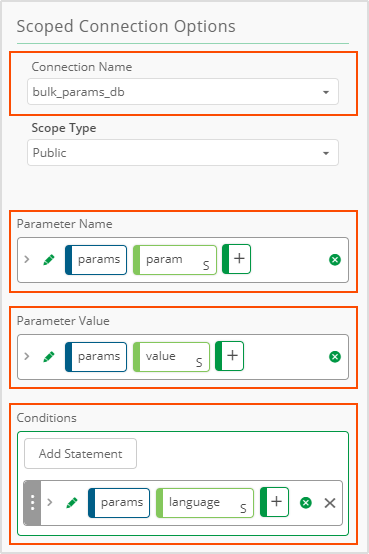Expand the Conditions statement chevron
The width and height of the screenshot is (369, 554).
click(x=50, y=502)
